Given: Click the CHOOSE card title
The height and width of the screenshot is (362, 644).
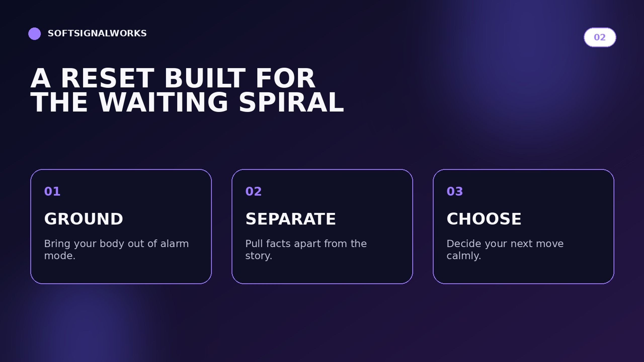Looking at the screenshot, I should click(x=484, y=219).
